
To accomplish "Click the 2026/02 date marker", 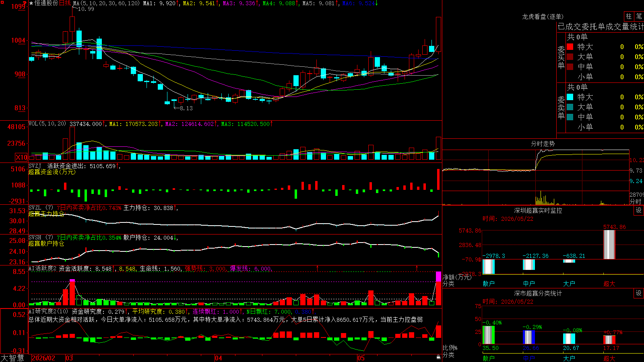I will point(43,358).
